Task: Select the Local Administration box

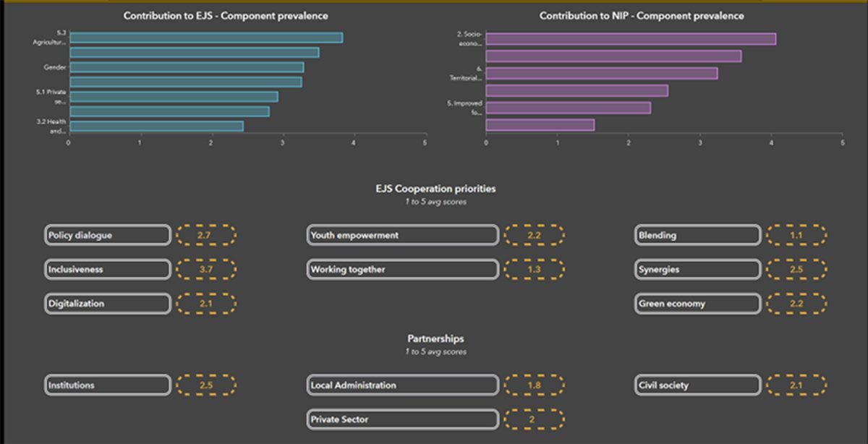Action: pyautogui.click(x=403, y=385)
